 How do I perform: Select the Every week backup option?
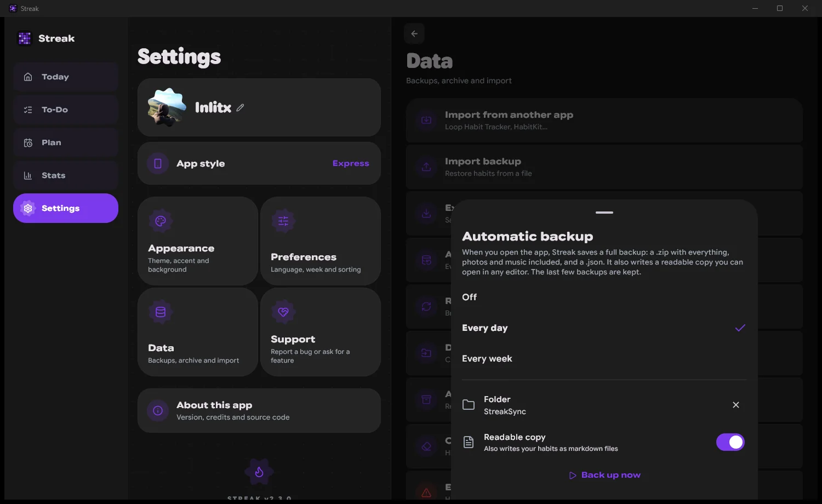604,358
